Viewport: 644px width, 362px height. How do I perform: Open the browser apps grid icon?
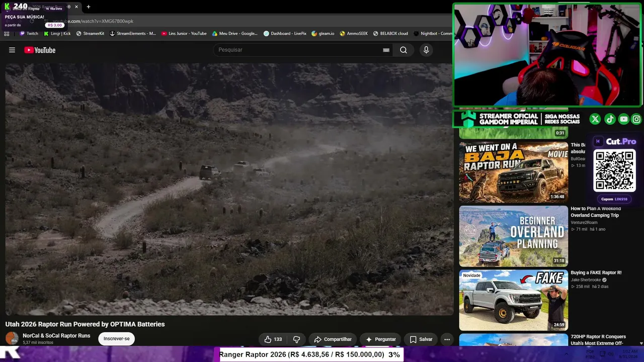click(x=7, y=34)
